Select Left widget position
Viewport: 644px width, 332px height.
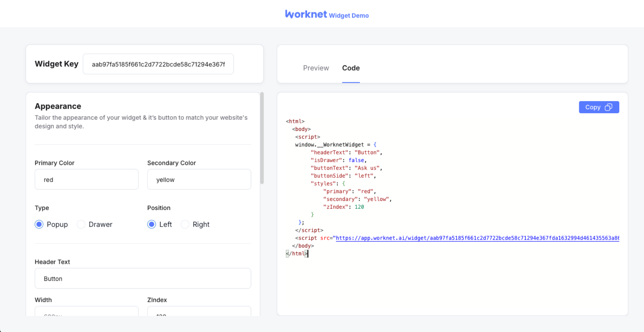tap(152, 224)
